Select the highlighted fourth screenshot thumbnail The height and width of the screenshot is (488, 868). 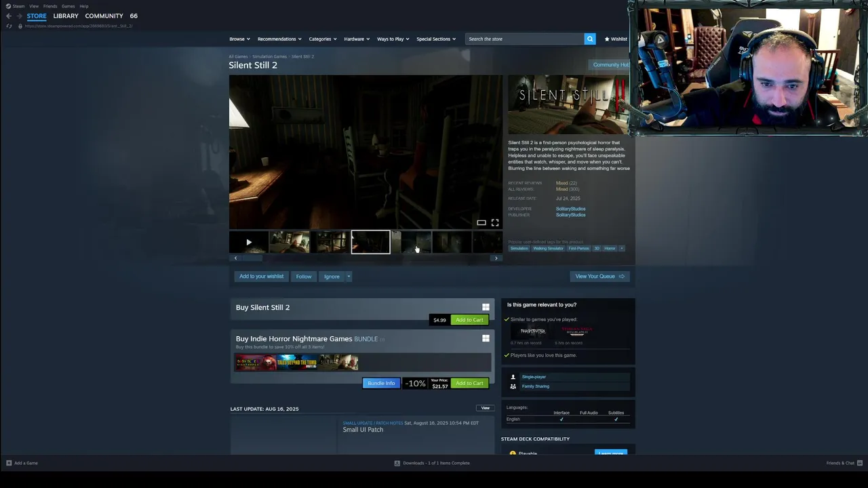pos(371,242)
